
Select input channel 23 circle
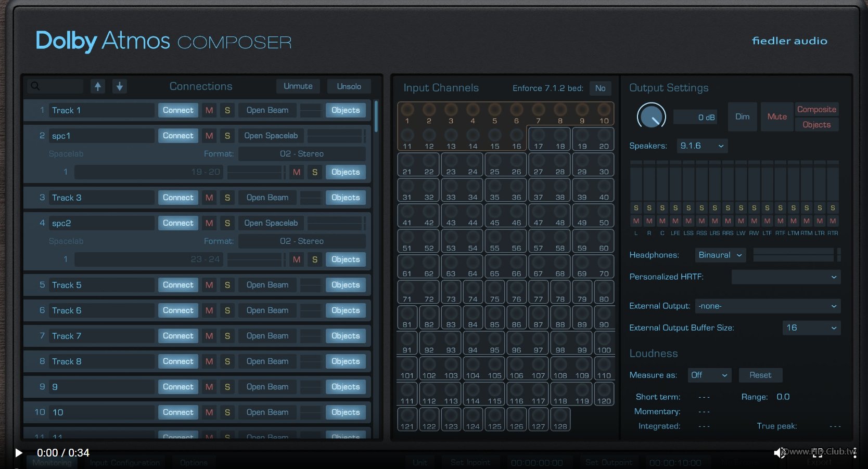pyautogui.click(x=451, y=161)
